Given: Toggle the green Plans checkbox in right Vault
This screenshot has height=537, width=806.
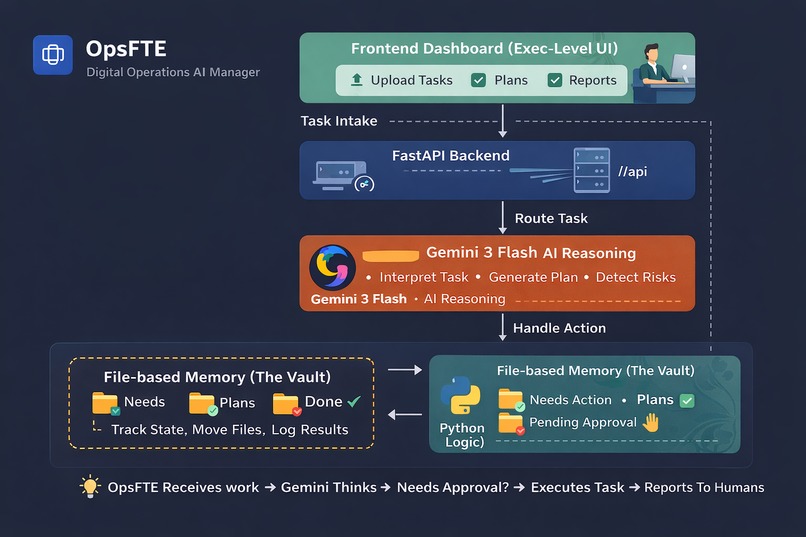Looking at the screenshot, I should click(687, 400).
